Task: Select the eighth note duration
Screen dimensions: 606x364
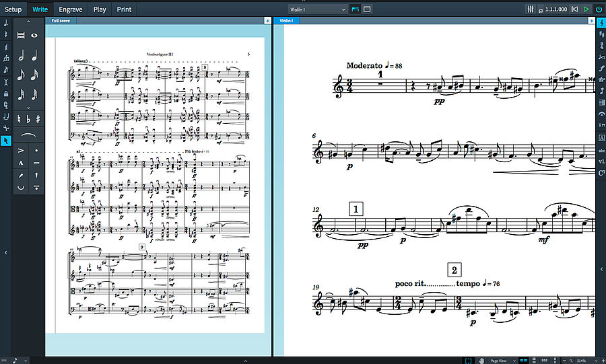Action: coord(21,75)
